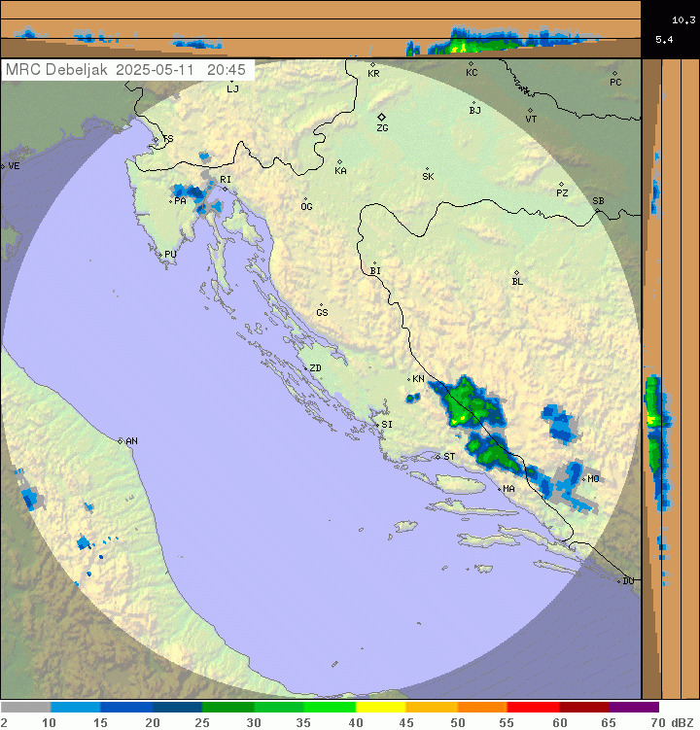This screenshot has width=700, height=730.
Task: Click the ZD city label
Action: point(316,367)
